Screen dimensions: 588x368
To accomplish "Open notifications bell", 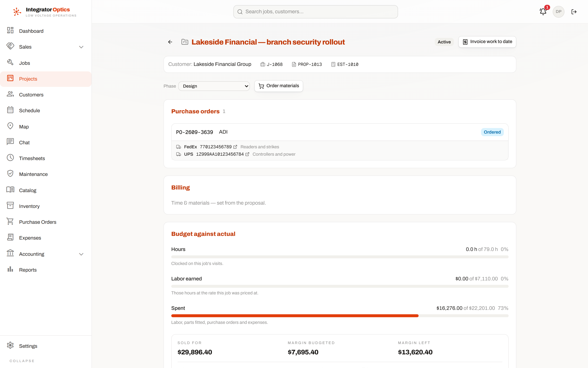I will click(543, 12).
